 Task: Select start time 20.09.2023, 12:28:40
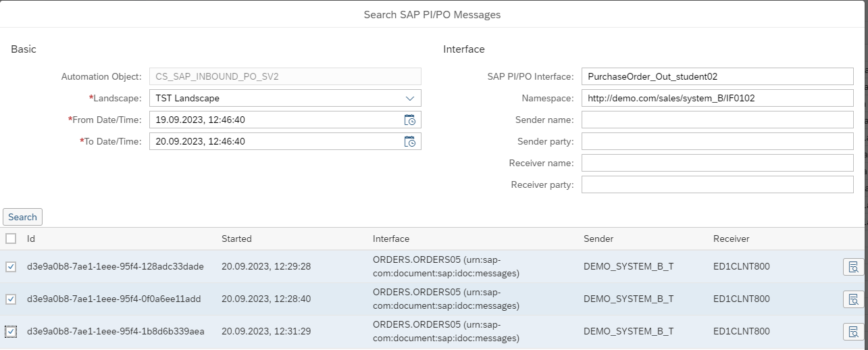tap(266, 299)
